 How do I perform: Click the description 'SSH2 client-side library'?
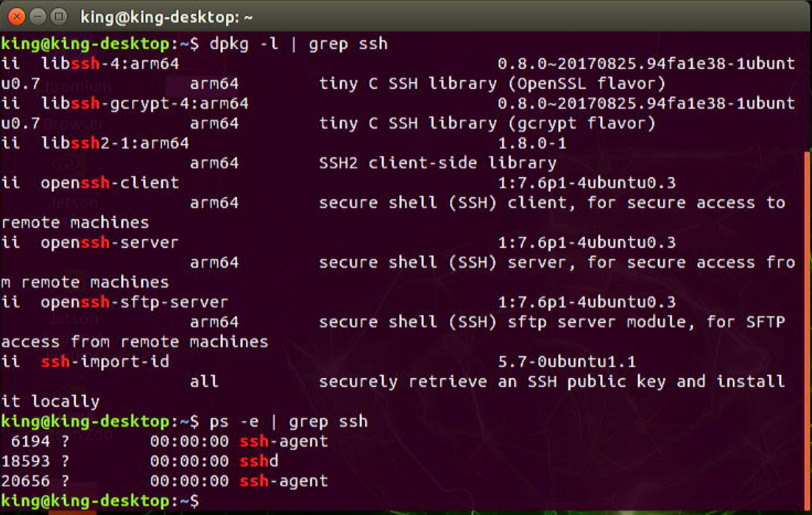click(438, 163)
